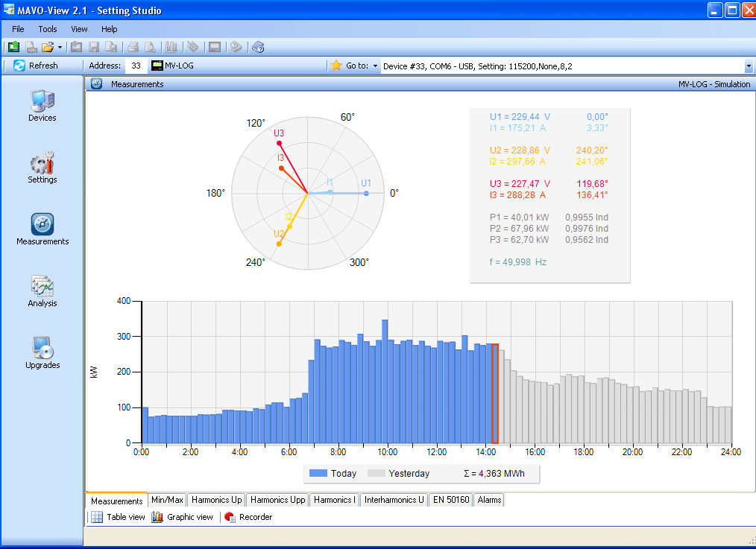Click the open folder toolbar icon
This screenshot has width=756, height=549.
pos(48,47)
